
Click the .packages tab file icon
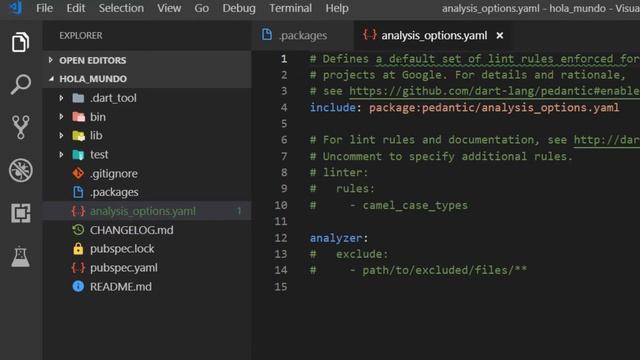tap(267, 35)
